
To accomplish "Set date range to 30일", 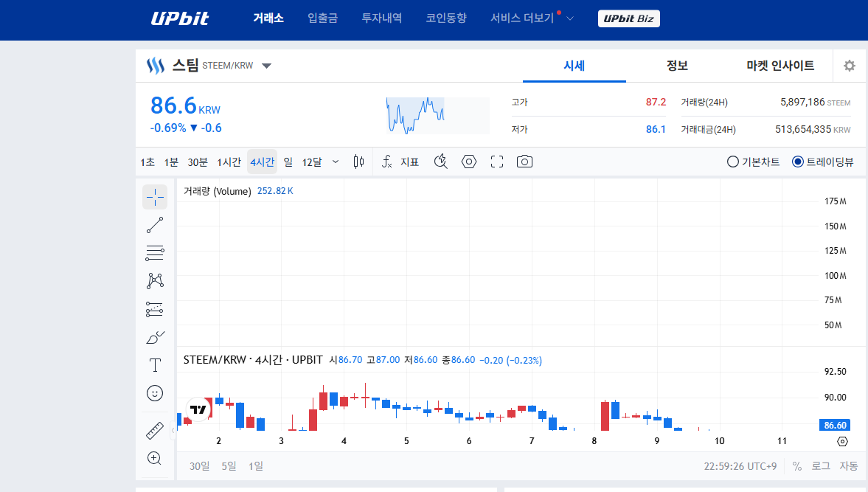I will click(x=199, y=466).
